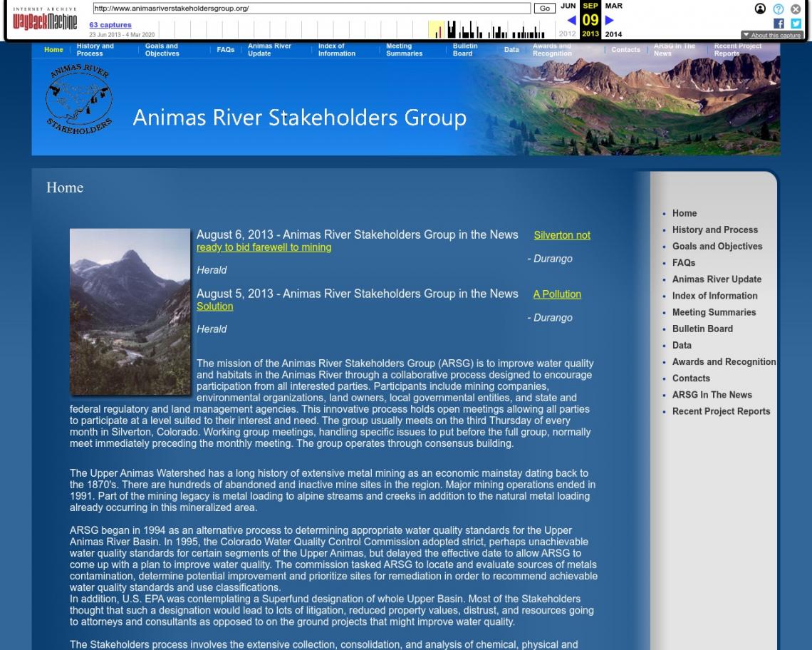The width and height of the screenshot is (812, 650).
Task: Select FAQs in the sidebar list
Action: pyautogui.click(x=684, y=263)
